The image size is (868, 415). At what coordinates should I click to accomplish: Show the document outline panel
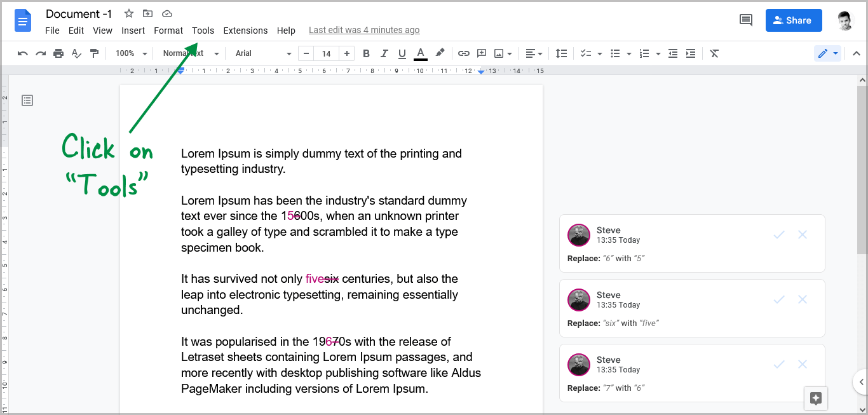(27, 100)
